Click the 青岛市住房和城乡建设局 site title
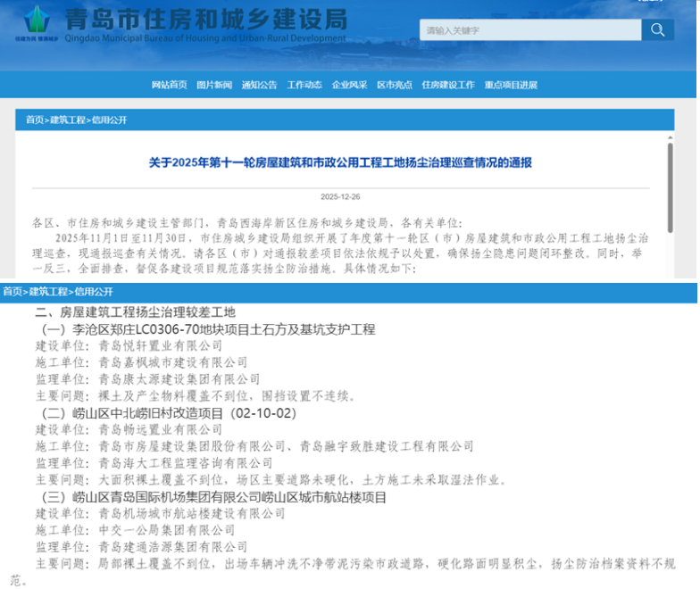The image size is (700, 589). 205,18
